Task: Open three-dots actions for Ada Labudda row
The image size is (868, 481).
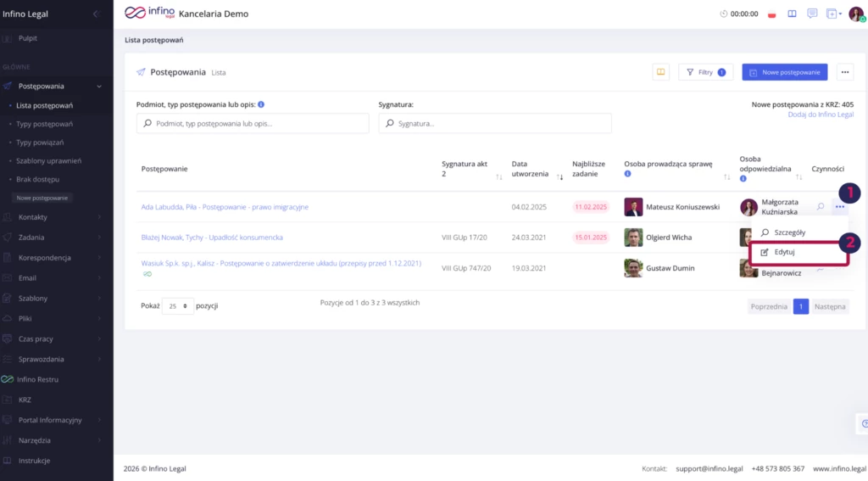Action: point(839,206)
